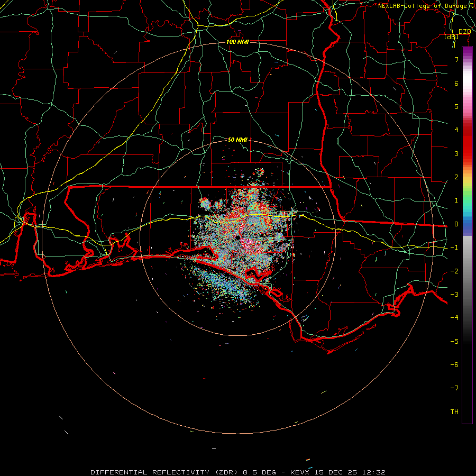Click the radar image caption at bottom
Viewport: 476px width, 476px height.
coord(238,472)
